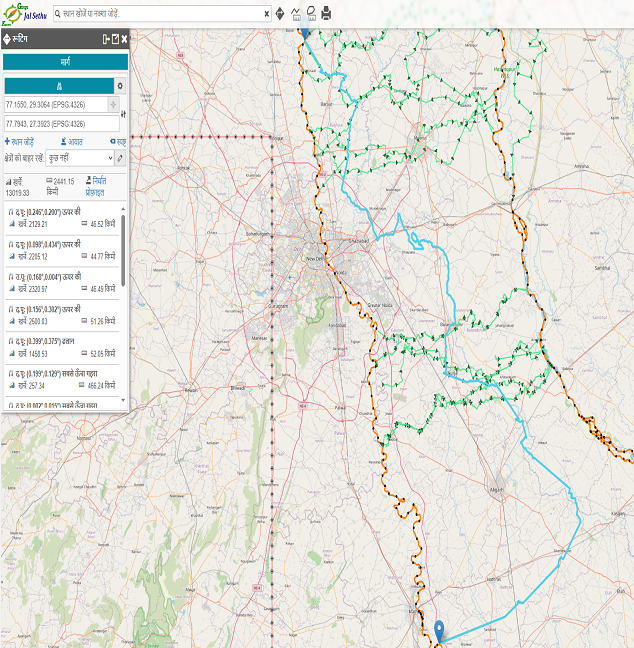
Task: Pop out the routing panel window
Action: point(115,39)
